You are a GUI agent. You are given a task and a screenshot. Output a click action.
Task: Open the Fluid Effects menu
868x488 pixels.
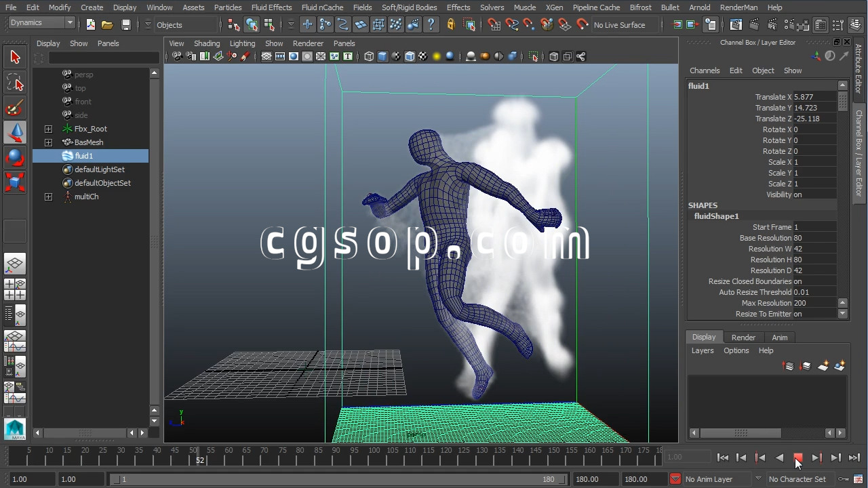click(271, 7)
